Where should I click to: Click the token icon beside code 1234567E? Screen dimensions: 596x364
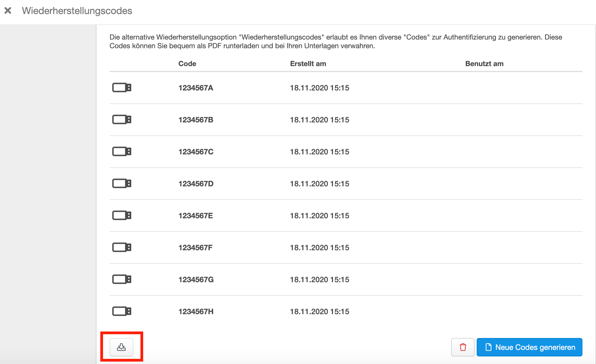tap(121, 215)
